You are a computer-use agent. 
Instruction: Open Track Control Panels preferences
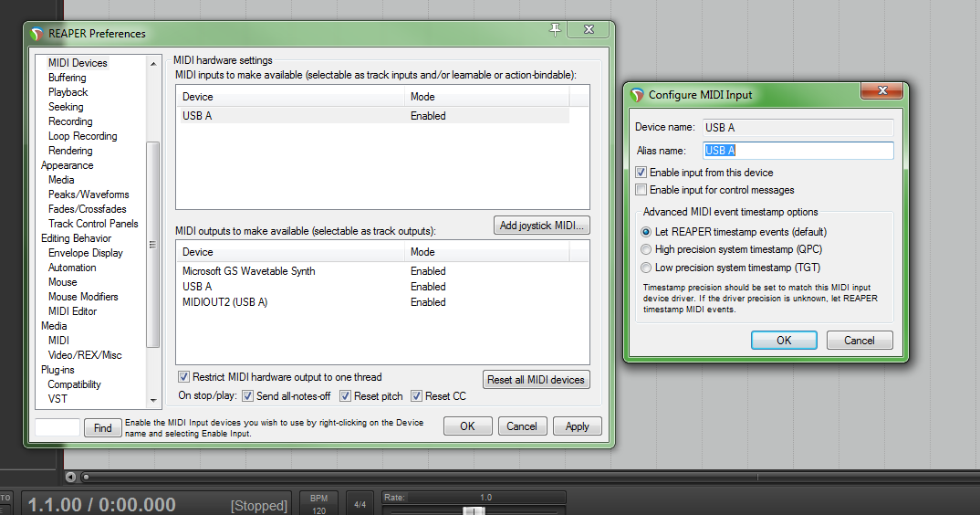coord(93,224)
